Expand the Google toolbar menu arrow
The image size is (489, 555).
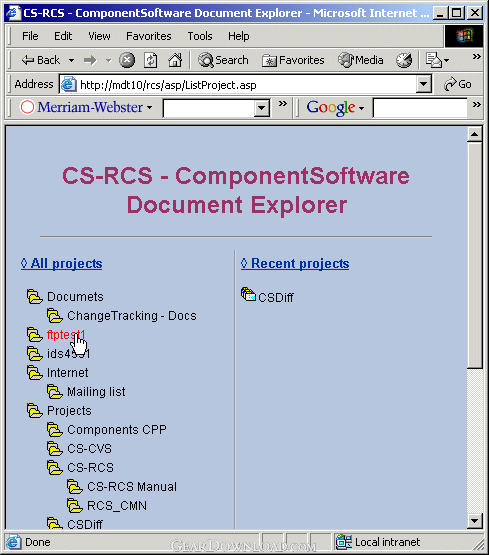[x=361, y=108]
